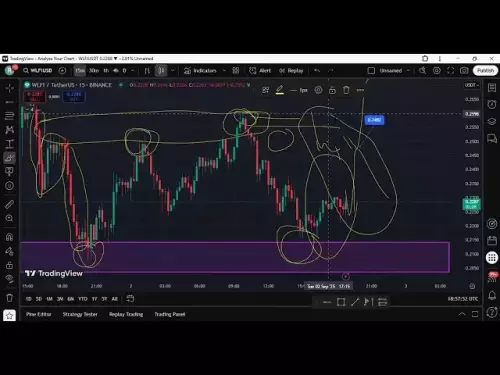Change the brush line color swatch
Image resolution: width=500 pixels, height=375 pixels.
point(280,90)
